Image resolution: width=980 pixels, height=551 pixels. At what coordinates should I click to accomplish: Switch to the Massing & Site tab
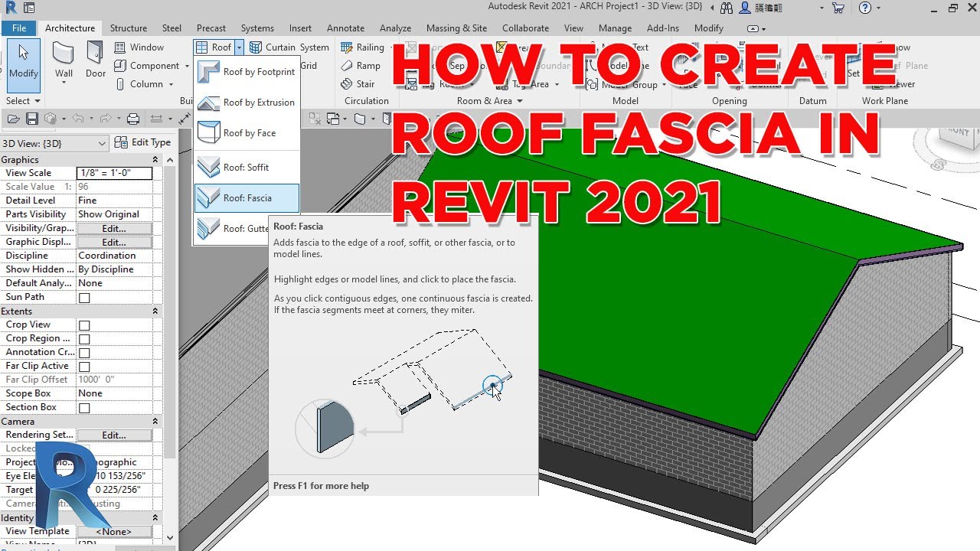coord(456,28)
